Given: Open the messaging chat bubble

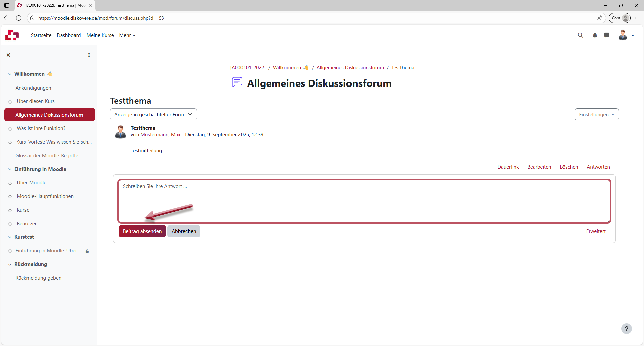Looking at the screenshot, I should click(607, 35).
